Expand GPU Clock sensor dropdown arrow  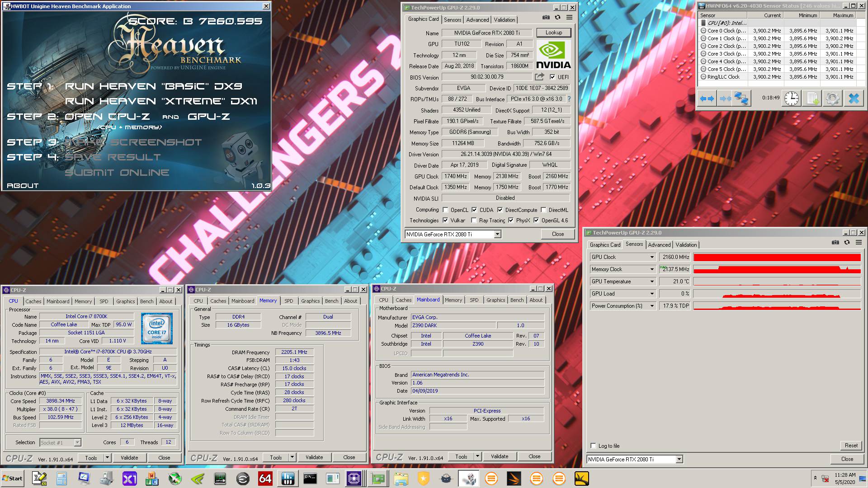652,257
